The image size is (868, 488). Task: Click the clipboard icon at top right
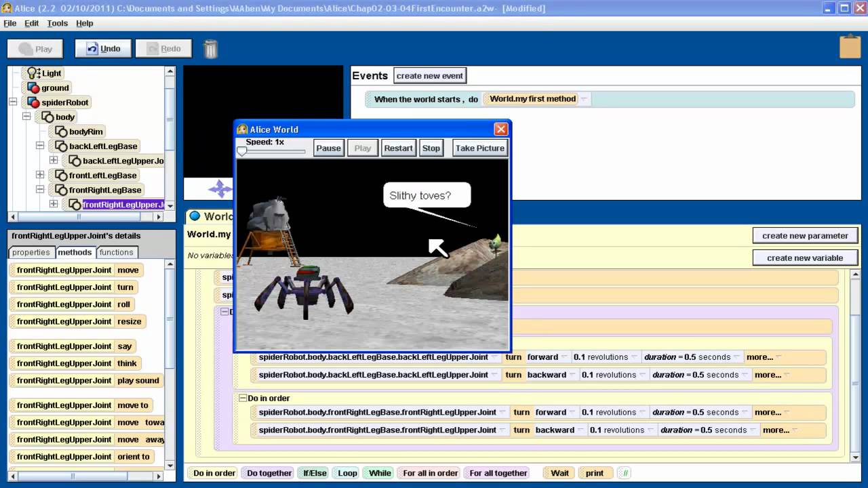coord(850,46)
